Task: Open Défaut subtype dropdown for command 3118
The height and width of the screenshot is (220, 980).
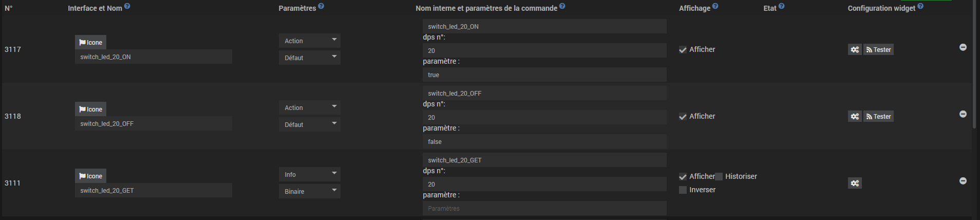Action: [x=310, y=124]
